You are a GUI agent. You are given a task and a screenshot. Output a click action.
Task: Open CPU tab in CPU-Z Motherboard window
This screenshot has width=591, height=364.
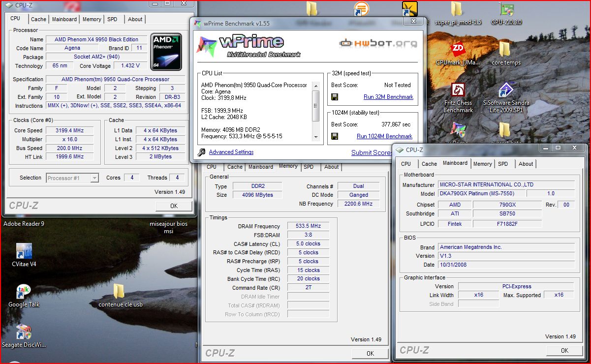click(406, 164)
